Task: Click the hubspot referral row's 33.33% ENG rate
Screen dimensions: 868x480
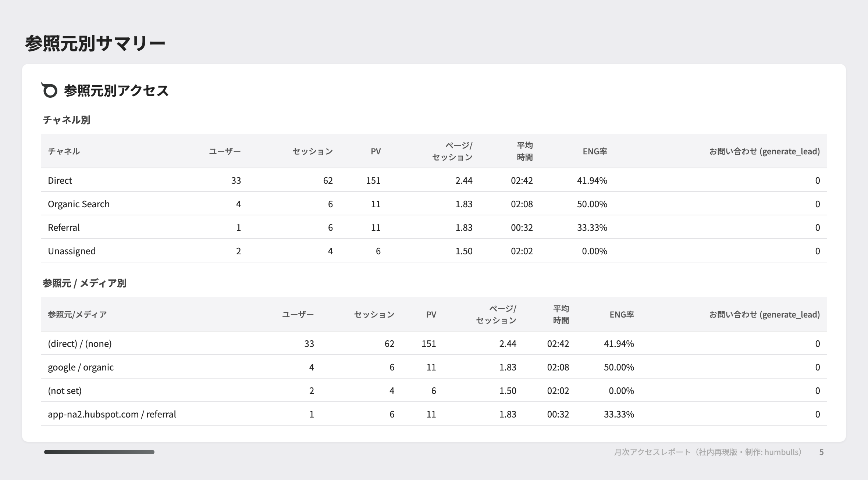Action: [619, 414]
